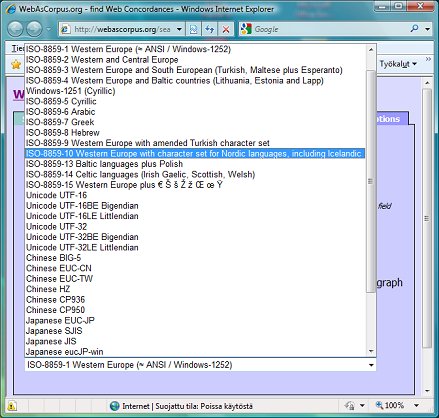
Task: Click the 100% zoom level button
Action: click(x=390, y=405)
